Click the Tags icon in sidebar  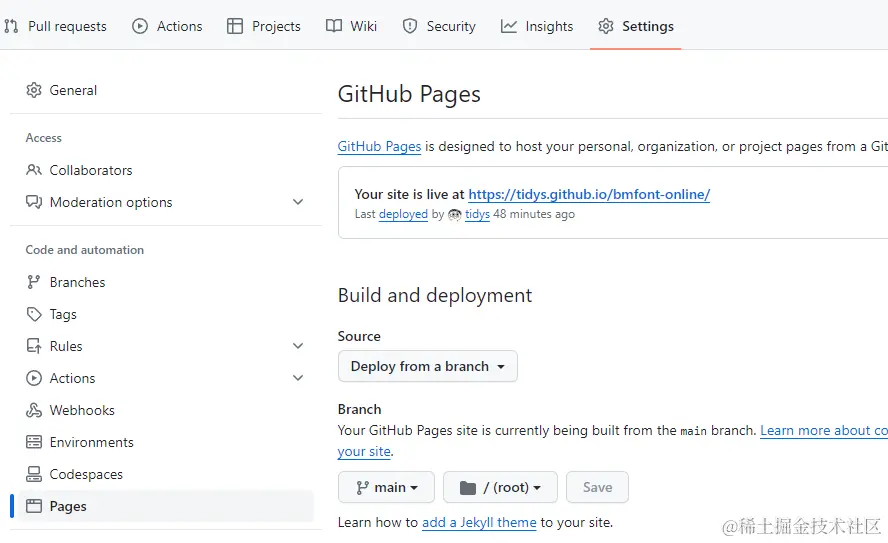coord(34,314)
